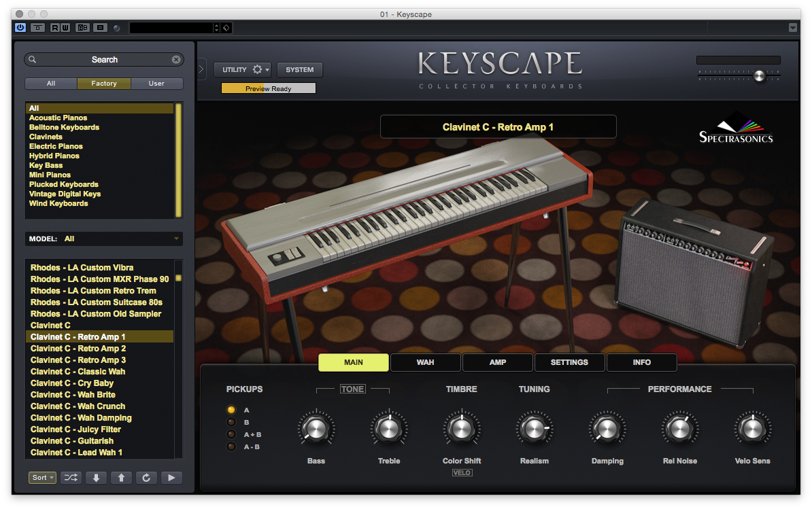Click the Damping knob
The width and height of the screenshot is (812, 509).
(607, 429)
